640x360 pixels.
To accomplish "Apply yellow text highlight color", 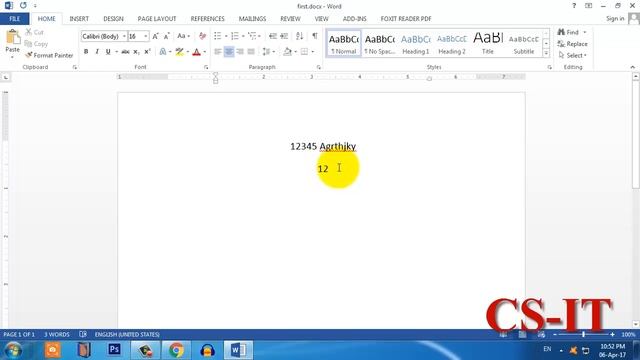I will pyautogui.click(x=179, y=52).
